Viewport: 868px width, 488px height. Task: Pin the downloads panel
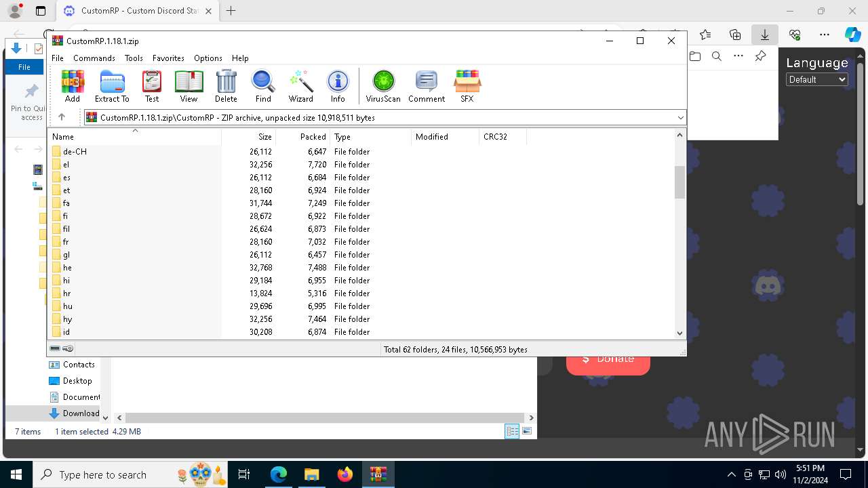(760, 56)
